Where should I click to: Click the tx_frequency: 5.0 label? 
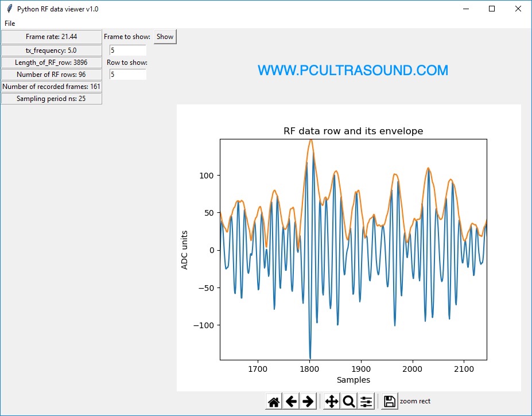pos(51,50)
